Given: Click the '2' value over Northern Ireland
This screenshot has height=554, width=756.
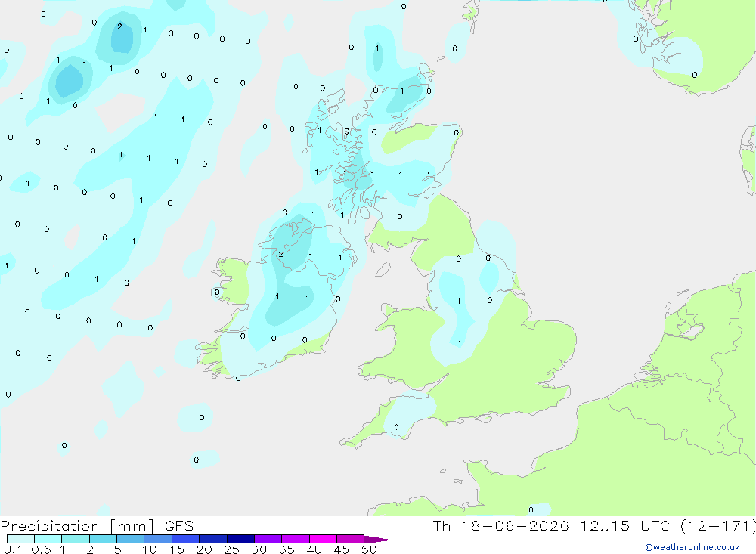Looking at the screenshot, I should point(281,254).
